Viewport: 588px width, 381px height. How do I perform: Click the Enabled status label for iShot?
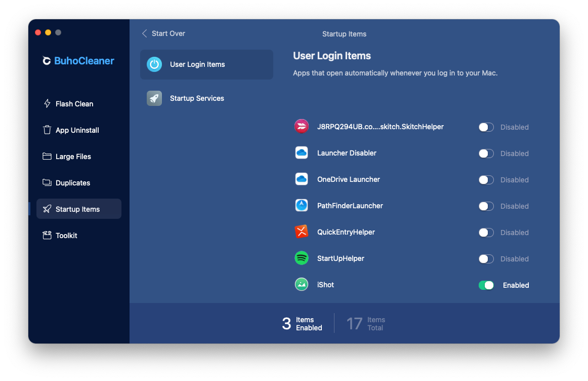(516, 285)
